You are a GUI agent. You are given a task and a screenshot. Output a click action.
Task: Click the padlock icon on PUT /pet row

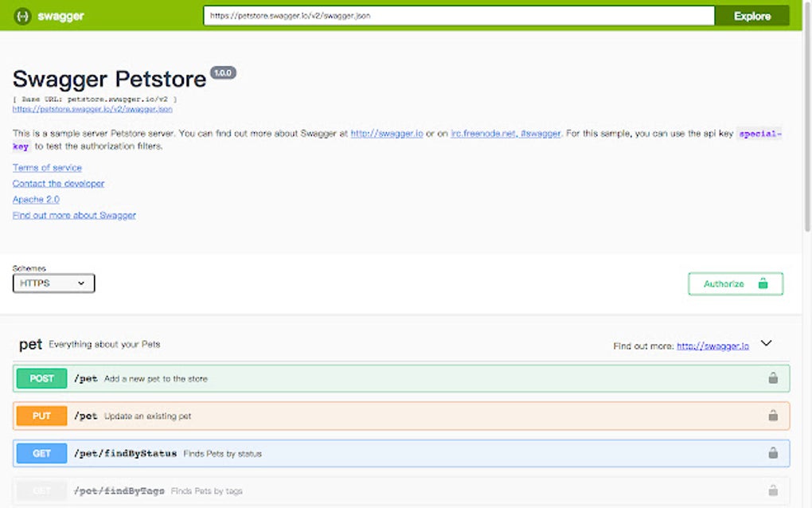tap(772, 416)
